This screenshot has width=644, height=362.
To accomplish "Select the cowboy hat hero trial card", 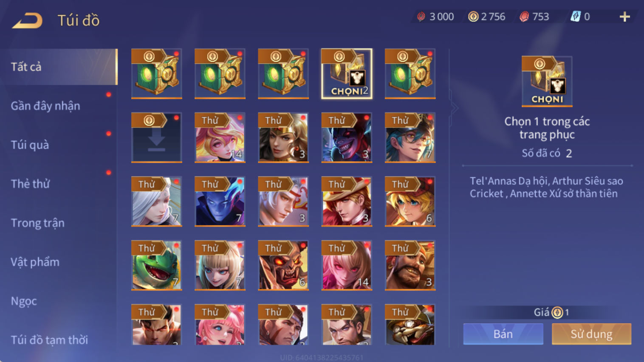I will point(347,202).
